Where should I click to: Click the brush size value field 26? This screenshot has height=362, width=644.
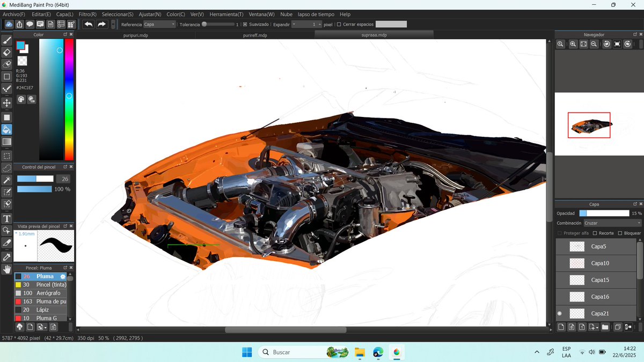pyautogui.click(x=64, y=179)
